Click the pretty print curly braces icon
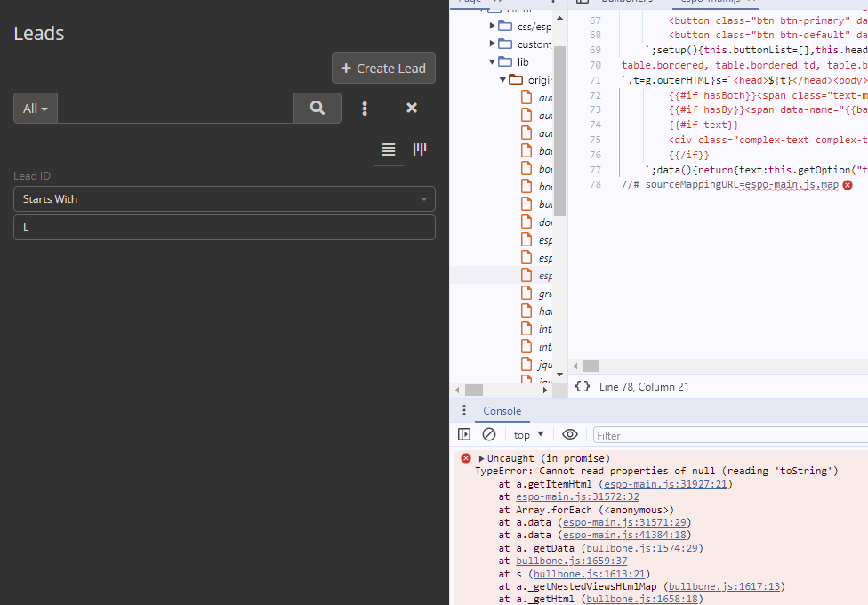 pyautogui.click(x=583, y=386)
